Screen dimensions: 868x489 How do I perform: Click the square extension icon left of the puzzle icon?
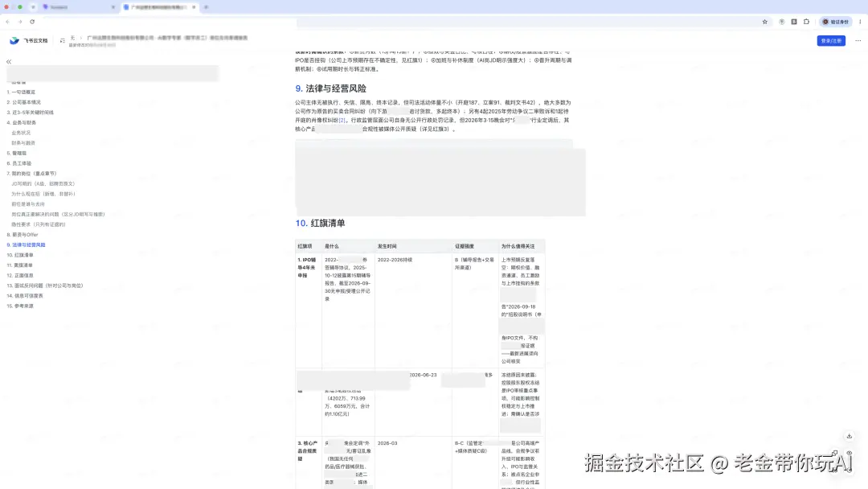(x=794, y=22)
